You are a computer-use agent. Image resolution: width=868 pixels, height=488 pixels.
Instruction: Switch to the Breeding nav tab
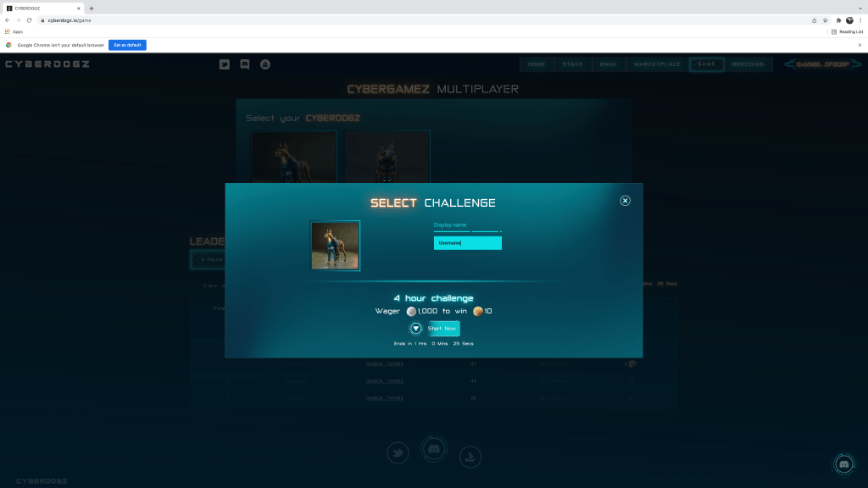click(x=748, y=64)
